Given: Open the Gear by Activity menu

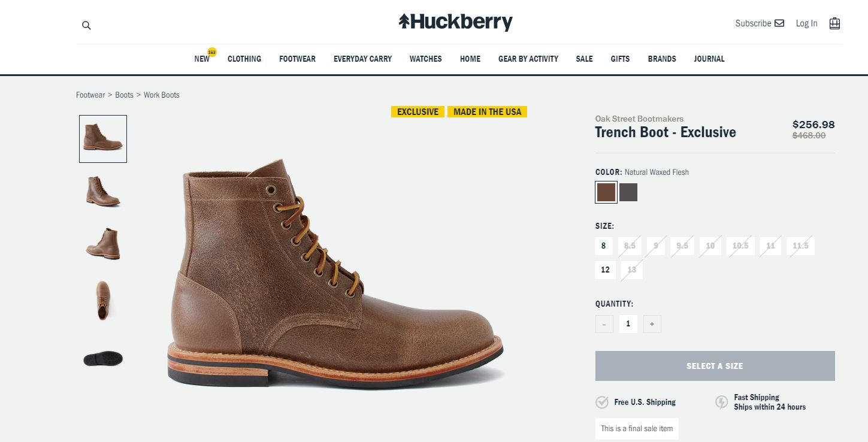Looking at the screenshot, I should click(528, 59).
